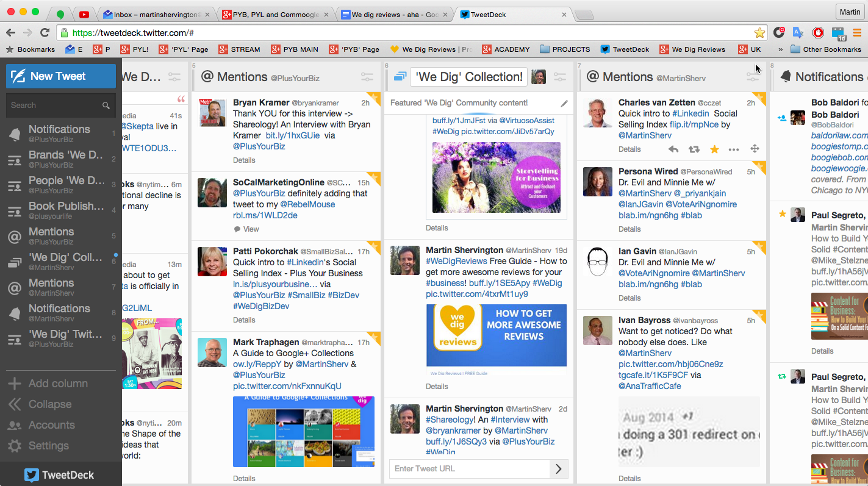Bookmark this page with star icon

[759, 33]
